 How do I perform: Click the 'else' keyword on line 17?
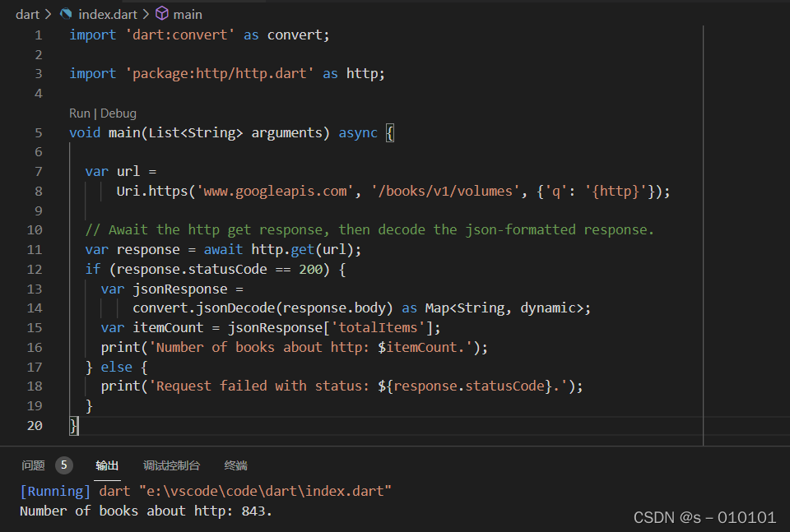116,367
